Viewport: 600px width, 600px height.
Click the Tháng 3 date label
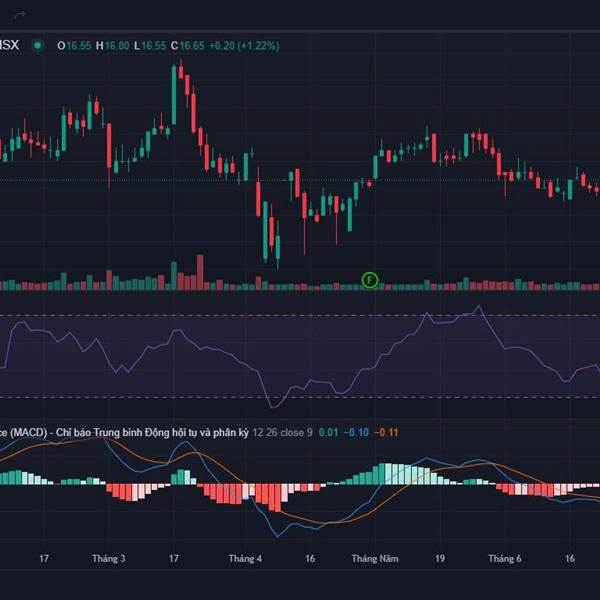109,558
